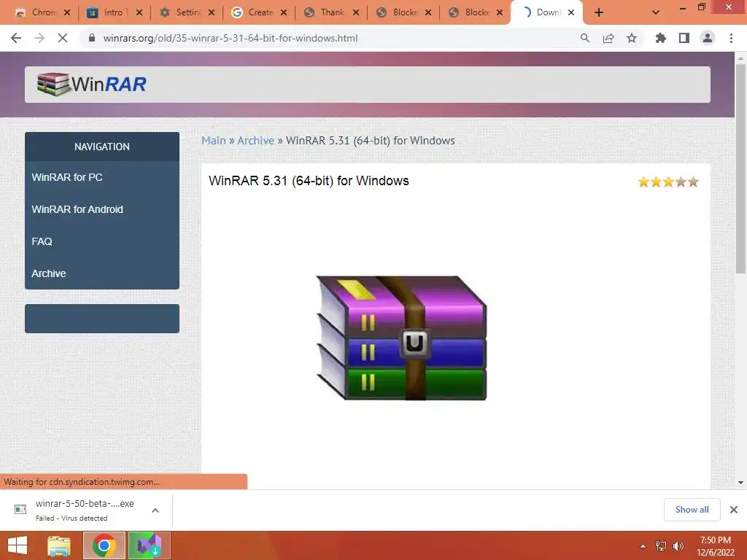Open the Archive link in navigation sidebar
The width and height of the screenshot is (747, 560).
[x=49, y=273]
